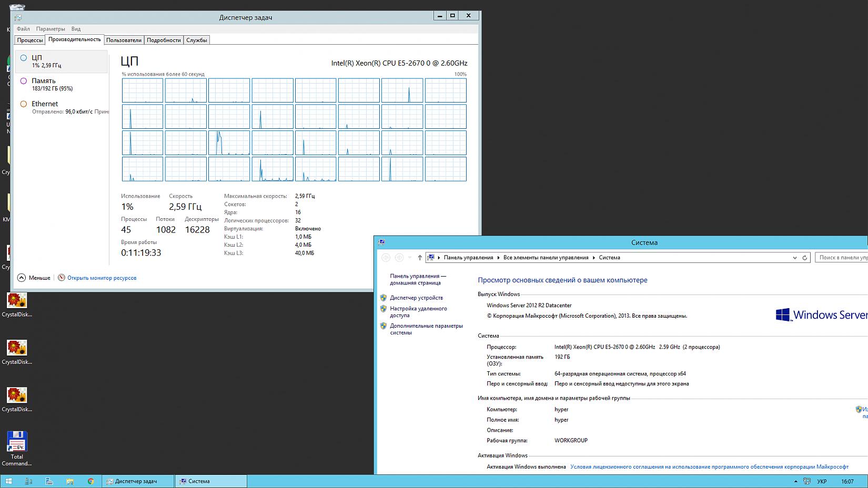The image size is (868, 488).
Task: Expand the breadcrumb arrow after Панель управления
Action: [499, 258]
